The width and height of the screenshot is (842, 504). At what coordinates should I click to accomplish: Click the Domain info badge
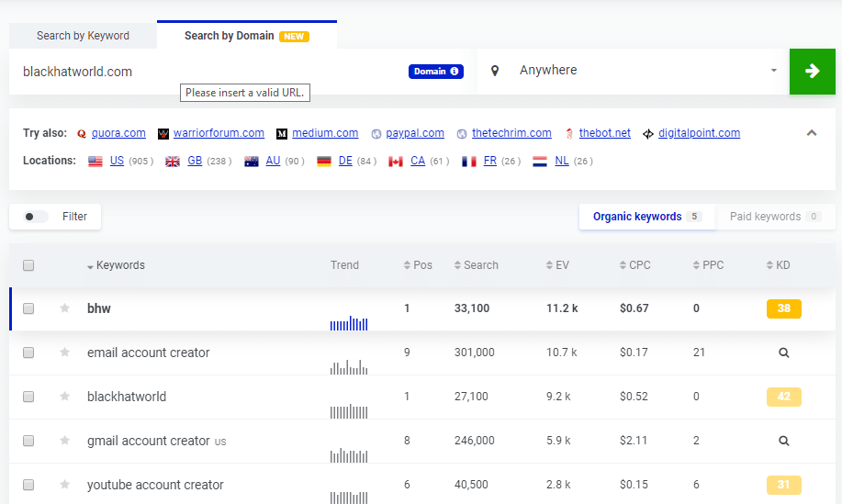click(436, 72)
